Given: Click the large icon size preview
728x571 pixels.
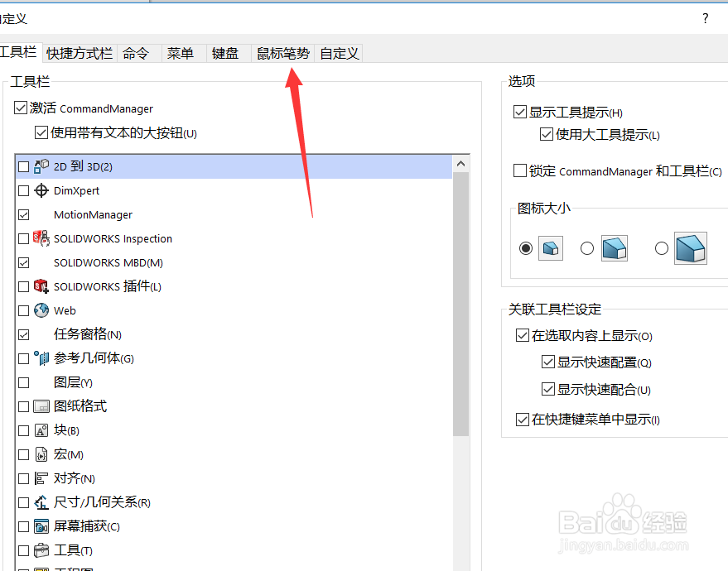Looking at the screenshot, I should [691, 248].
